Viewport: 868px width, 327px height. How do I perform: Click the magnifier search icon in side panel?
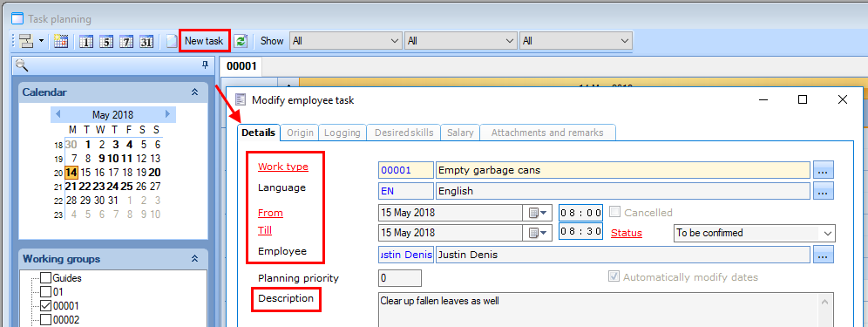click(22, 65)
